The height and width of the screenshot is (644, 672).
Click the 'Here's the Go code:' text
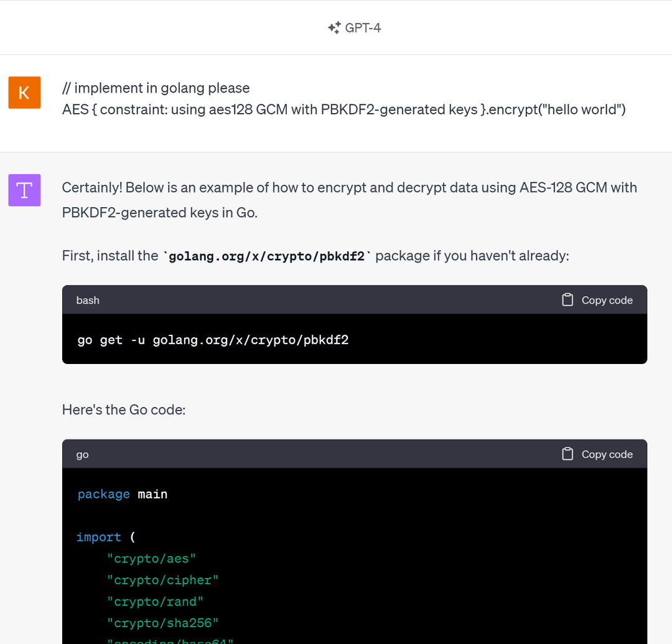point(124,409)
